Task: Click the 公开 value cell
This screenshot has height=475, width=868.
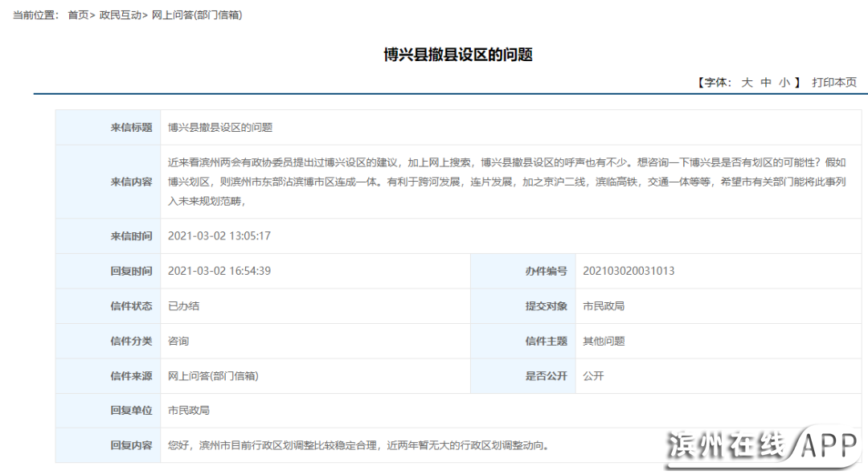Action: coord(592,375)
